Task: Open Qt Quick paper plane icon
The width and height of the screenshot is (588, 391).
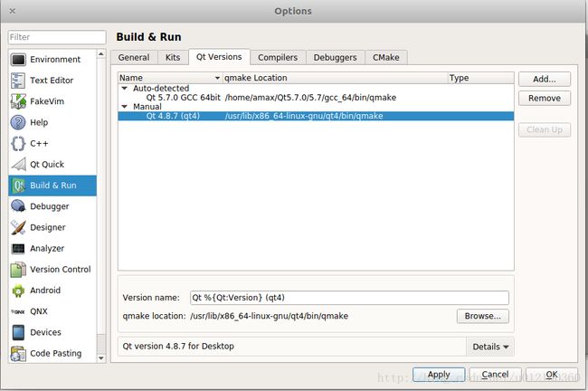Action: [18, 165]
